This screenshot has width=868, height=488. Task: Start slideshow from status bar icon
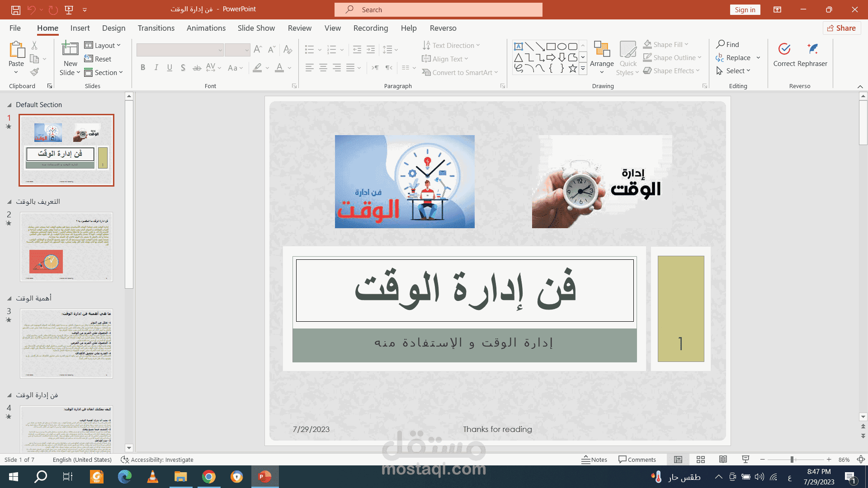[745, 460]
